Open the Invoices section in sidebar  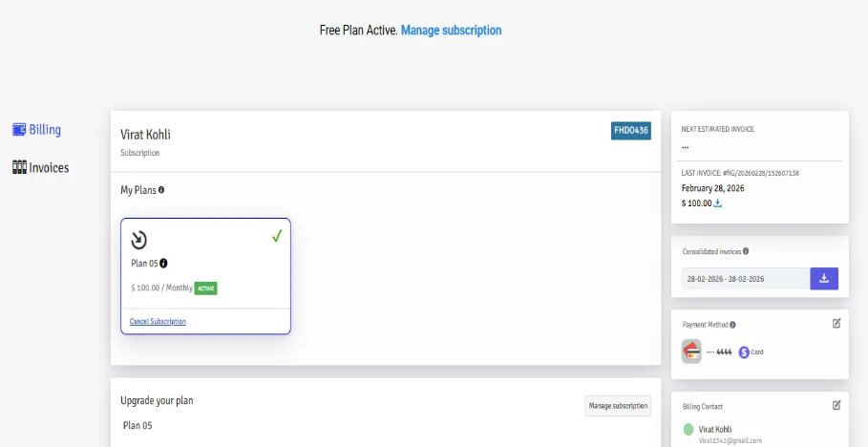point(40,167)
